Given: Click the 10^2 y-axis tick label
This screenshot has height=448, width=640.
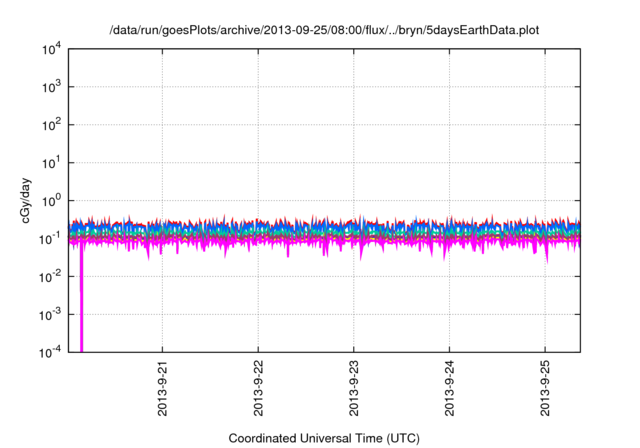Looking at the screenshot, I should (x=52, y=125).
